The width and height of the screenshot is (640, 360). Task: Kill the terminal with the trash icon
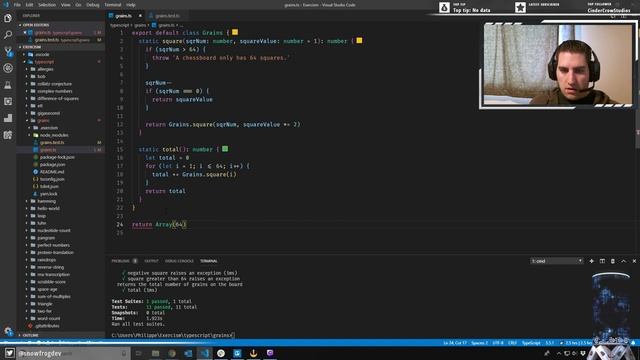[613, 261]
